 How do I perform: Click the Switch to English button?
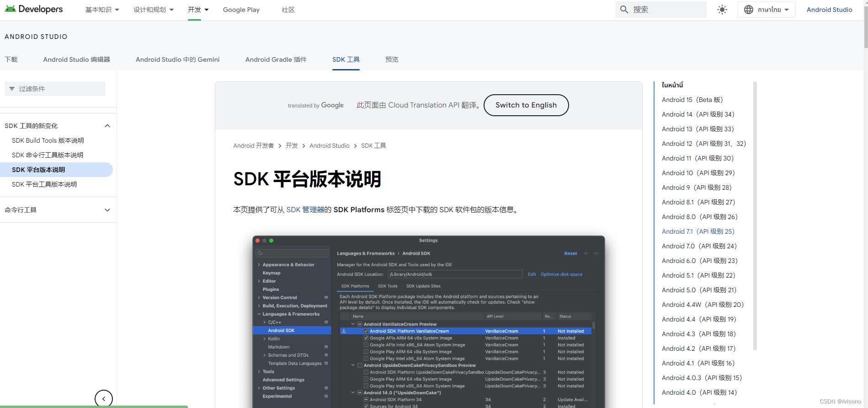pyautogui.click(x=526, y=105)
